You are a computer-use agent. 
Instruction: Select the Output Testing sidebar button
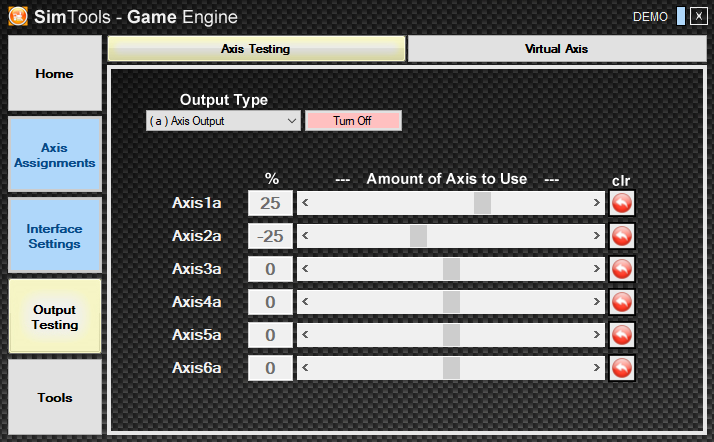tap(55, 317)
